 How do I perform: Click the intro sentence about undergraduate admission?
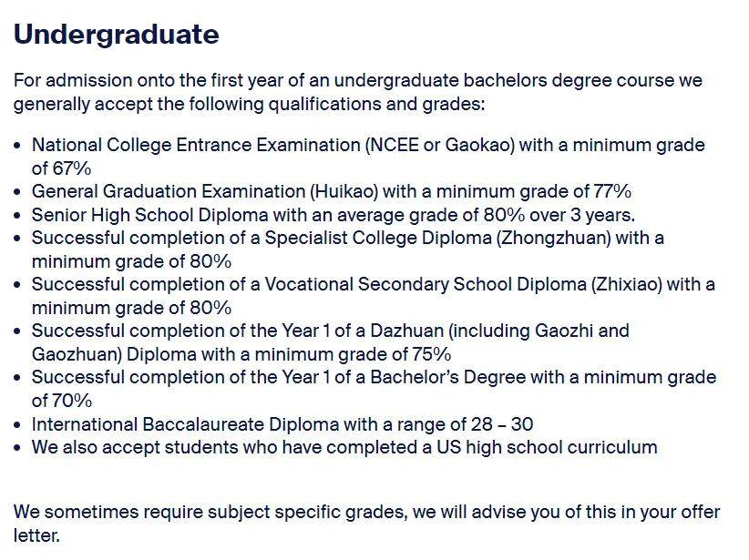coord(358,92)
